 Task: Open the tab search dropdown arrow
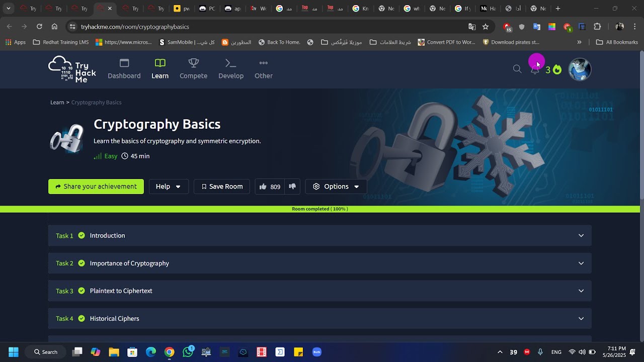coord(8,9)
